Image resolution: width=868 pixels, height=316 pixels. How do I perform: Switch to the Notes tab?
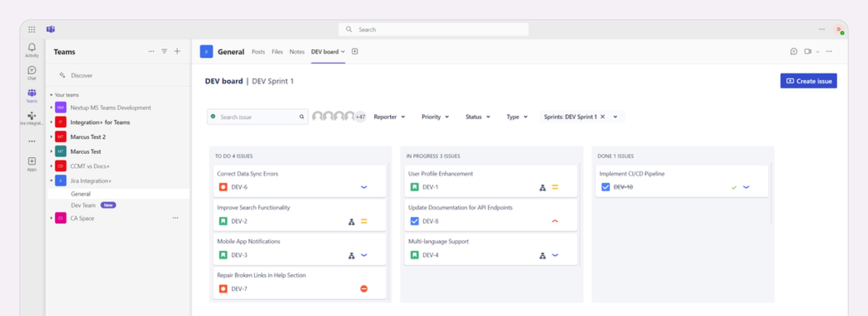click(x=297, y=52)
